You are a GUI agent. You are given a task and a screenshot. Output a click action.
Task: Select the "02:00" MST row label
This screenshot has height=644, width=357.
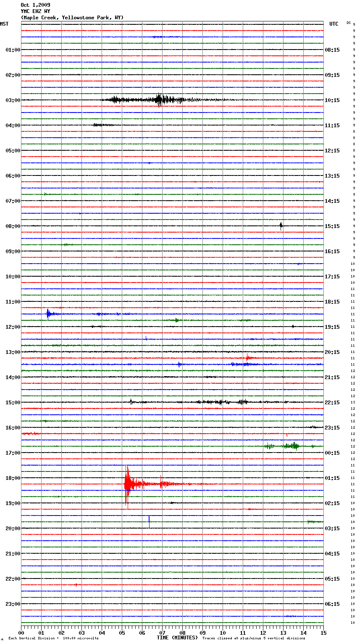click(13, 75)
